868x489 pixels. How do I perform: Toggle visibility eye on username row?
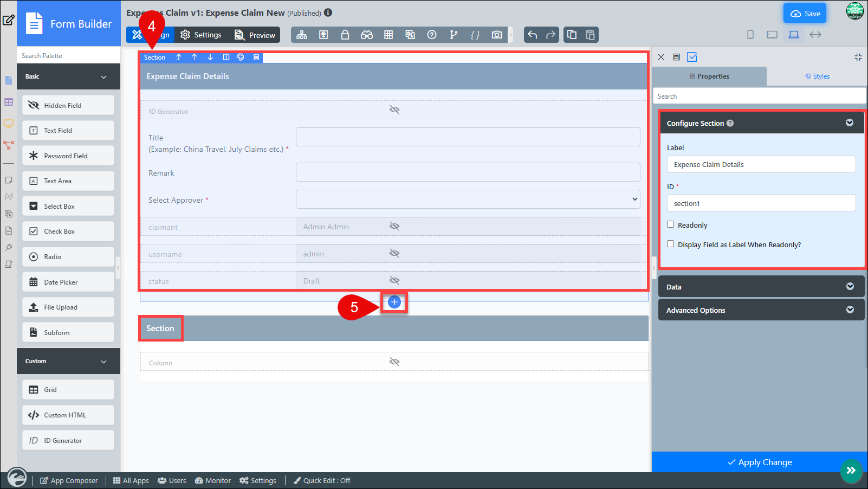pos(394,253)
